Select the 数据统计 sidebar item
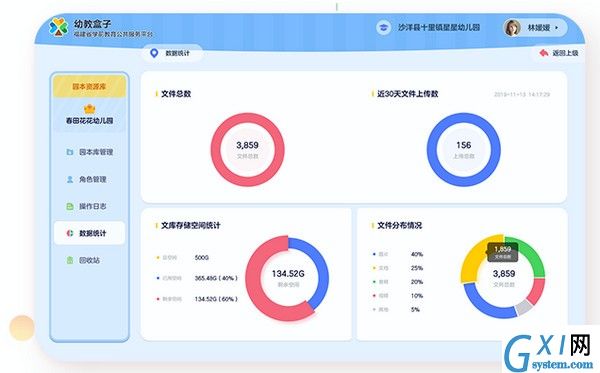This screenshot has height=373, width=600. click(x=89, y=233)
